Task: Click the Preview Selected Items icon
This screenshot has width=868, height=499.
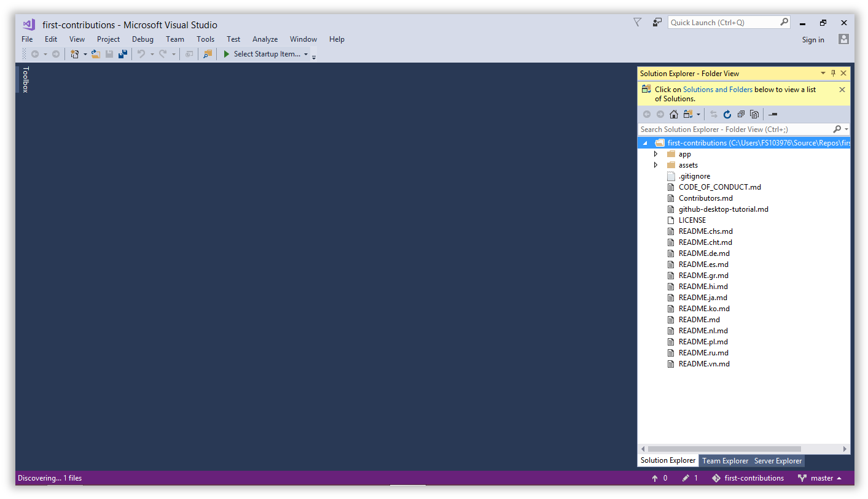Action: coord(773,114)
